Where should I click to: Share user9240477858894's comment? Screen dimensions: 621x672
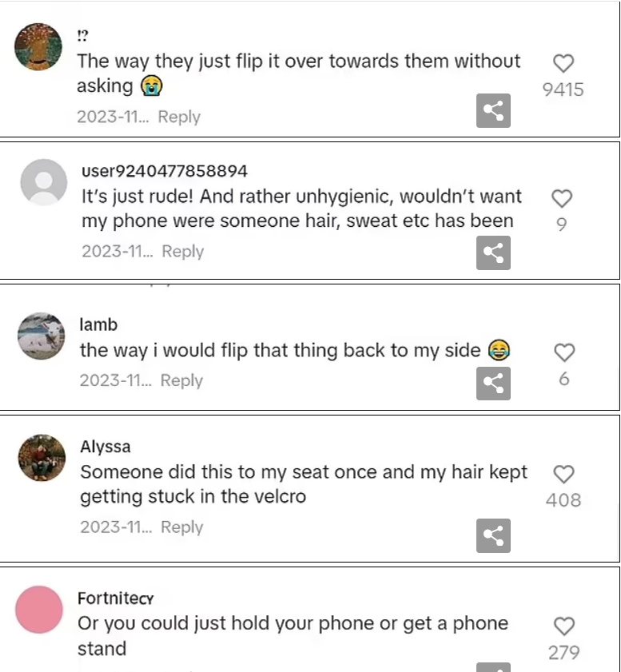[493, 252]
